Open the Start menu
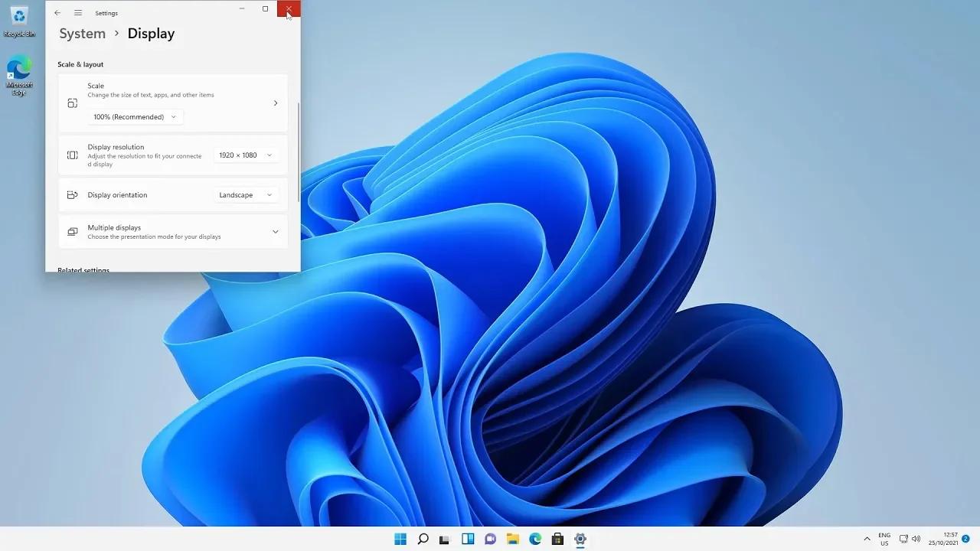 coord(400,539)
